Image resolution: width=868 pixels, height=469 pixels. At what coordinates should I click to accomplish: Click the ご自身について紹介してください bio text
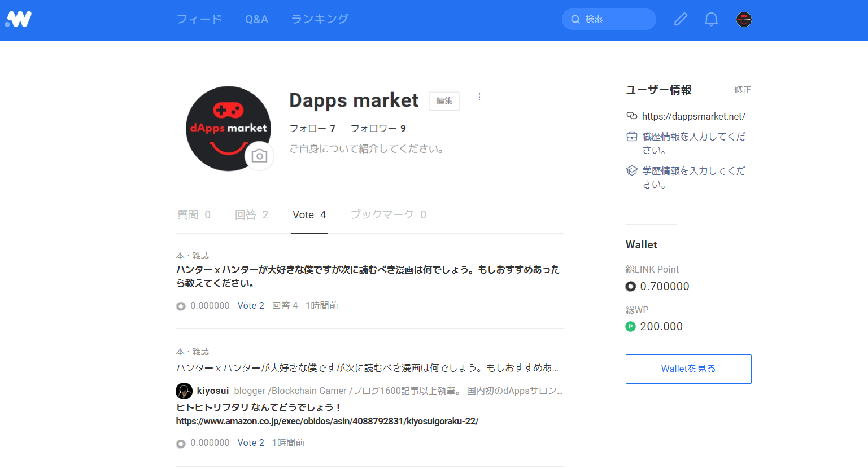367,149
